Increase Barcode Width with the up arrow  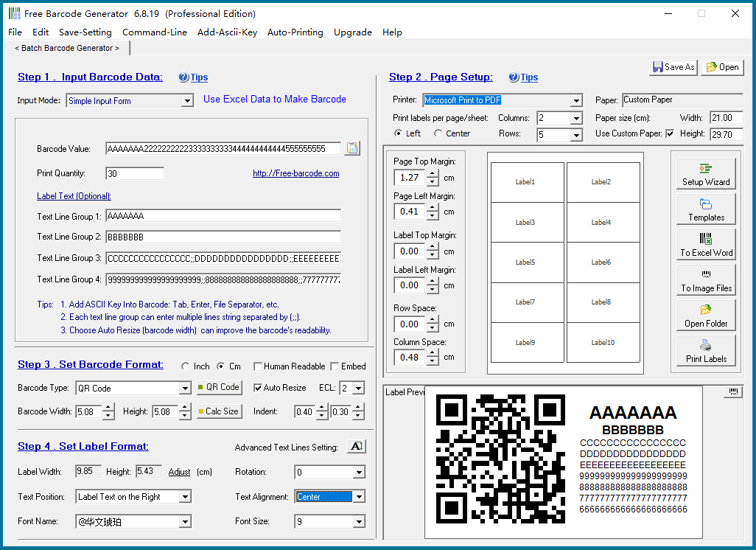108,408
